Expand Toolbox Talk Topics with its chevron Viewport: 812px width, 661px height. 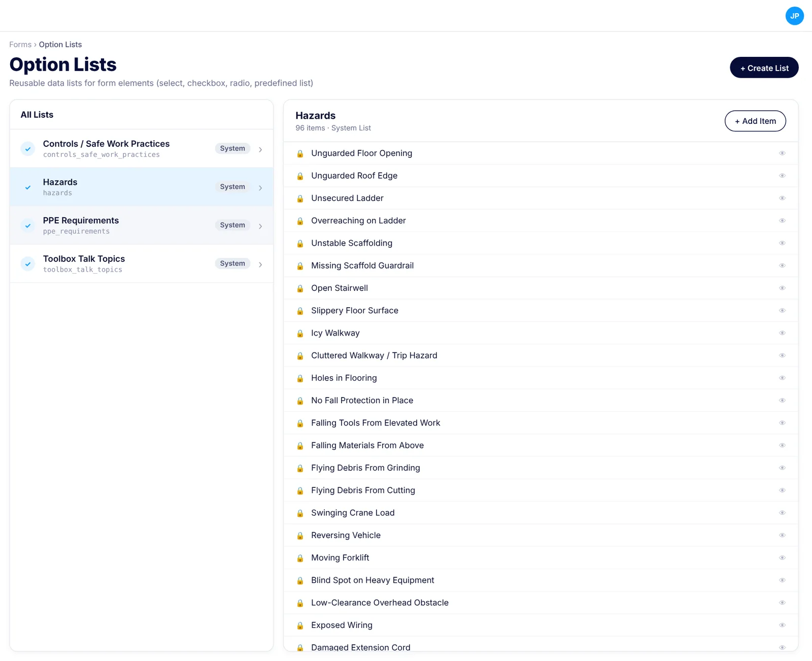pyautogui.click(x=260, y=265)
